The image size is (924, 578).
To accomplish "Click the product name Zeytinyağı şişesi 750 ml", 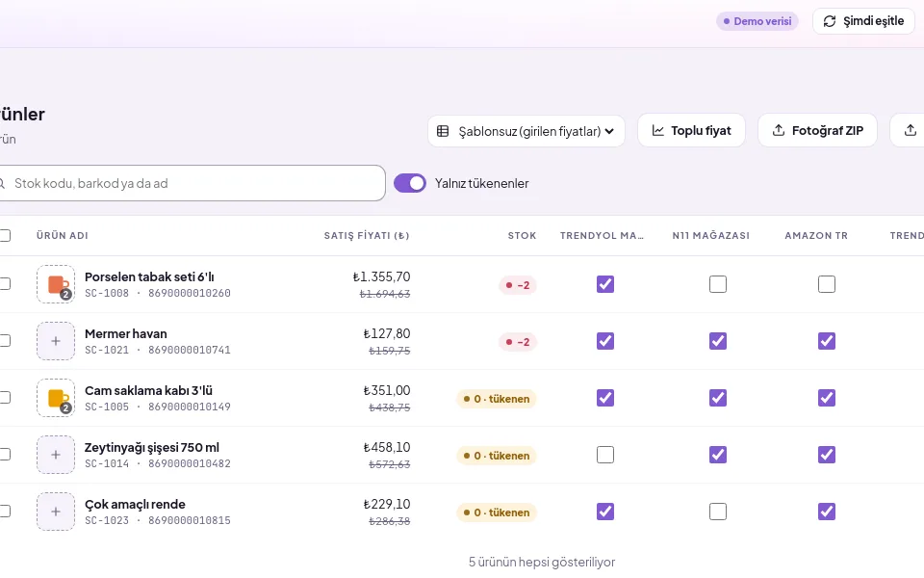I will pos(152,448).
